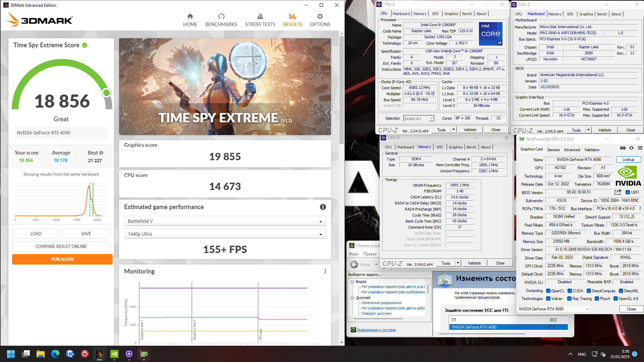This screenshot has width=644, height=362.
Task: Toggle the Vulkan checkbox in GPU-Z
Action: [x=548, y=299]
